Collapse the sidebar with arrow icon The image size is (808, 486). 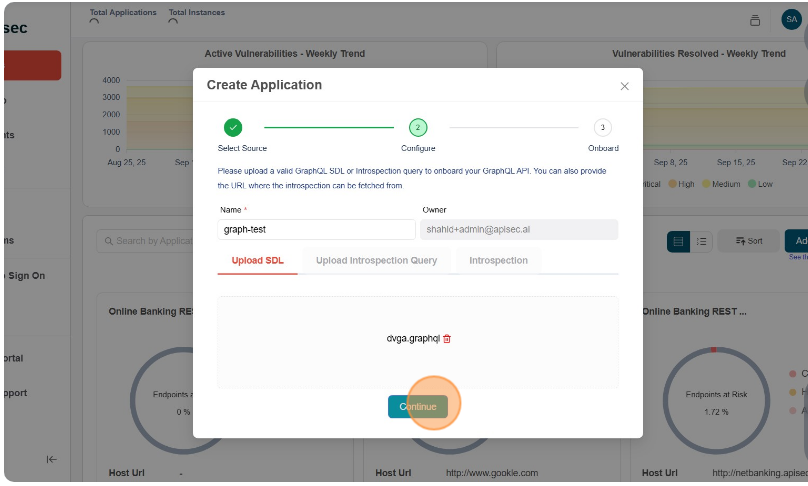[51, 459]
